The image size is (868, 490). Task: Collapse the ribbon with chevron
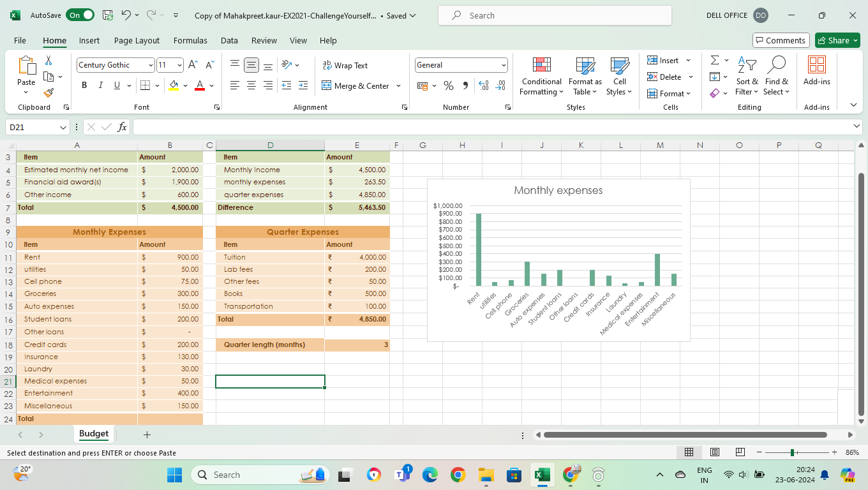pos(853,105)
